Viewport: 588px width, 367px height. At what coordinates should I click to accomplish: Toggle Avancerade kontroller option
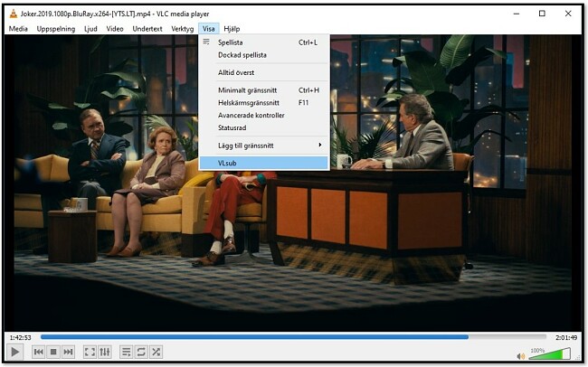263,116
